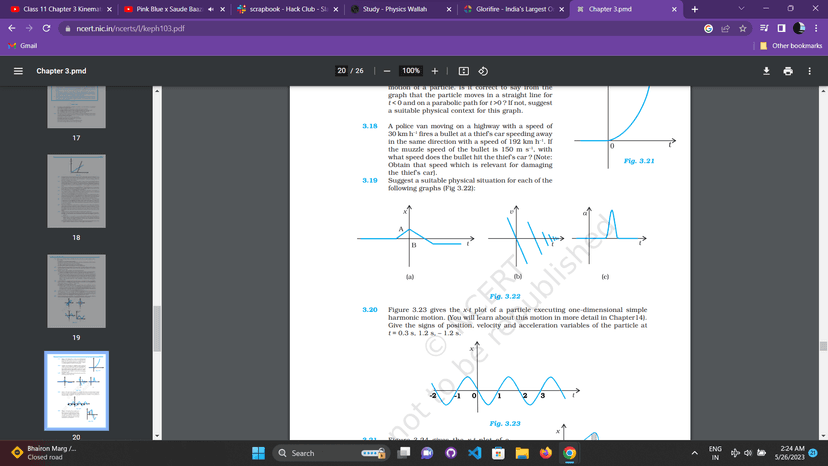Print the PDF document
828x466 pixels.
click(788, 71)
